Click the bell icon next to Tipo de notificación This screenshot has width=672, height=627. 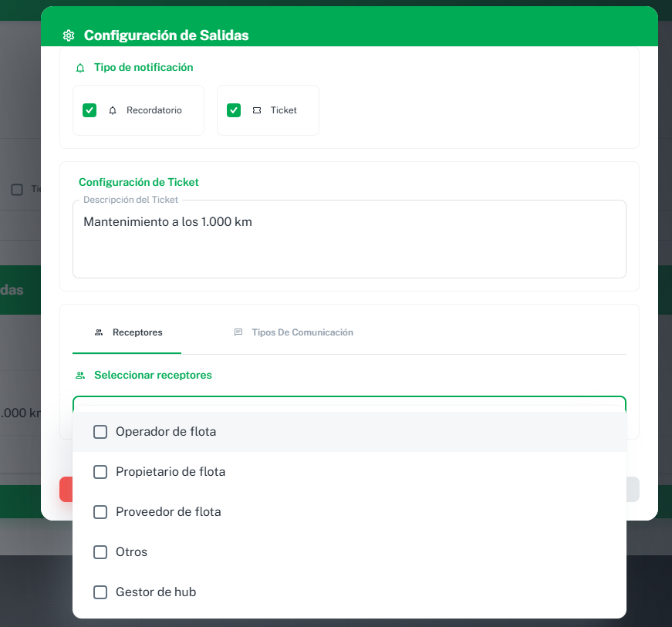[x=80, y=68]
